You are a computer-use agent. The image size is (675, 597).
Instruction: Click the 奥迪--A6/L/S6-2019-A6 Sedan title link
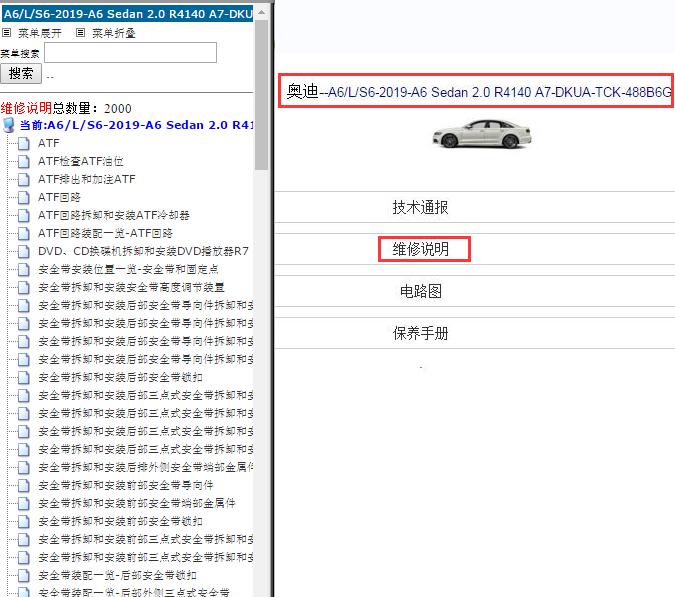coord(479,91)
